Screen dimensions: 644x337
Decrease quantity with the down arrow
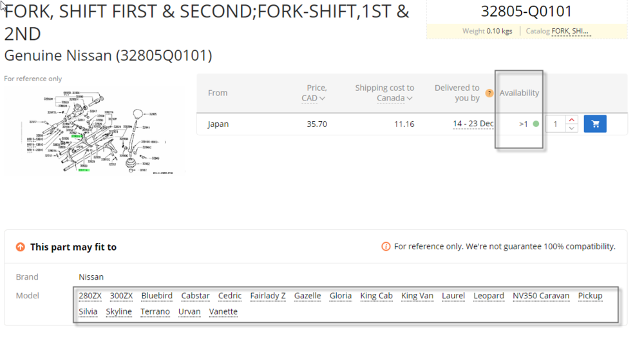click(x=571, y=128)
